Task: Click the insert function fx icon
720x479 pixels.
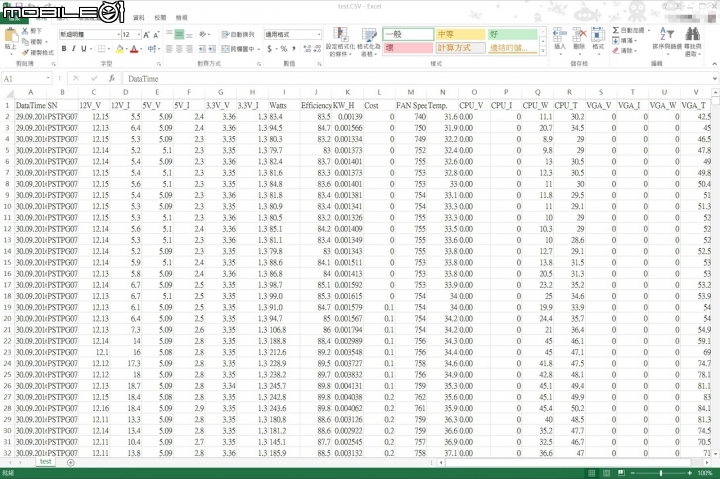Action: point(112,79)
